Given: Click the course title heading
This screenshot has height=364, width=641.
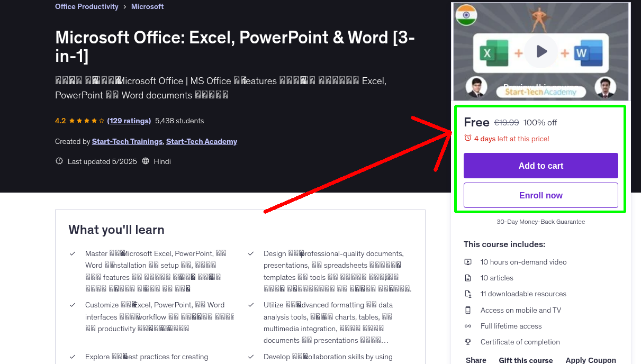Looking at the screenshot, I should pyautogui.click(x=235, y=46).
